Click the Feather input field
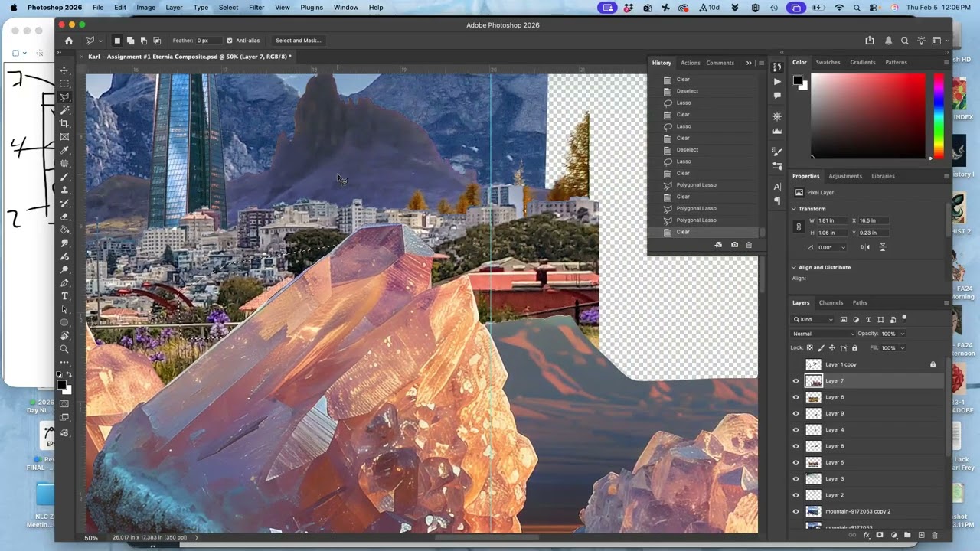Viewport: 980px width, 551px height. click(x=208, y=41)
